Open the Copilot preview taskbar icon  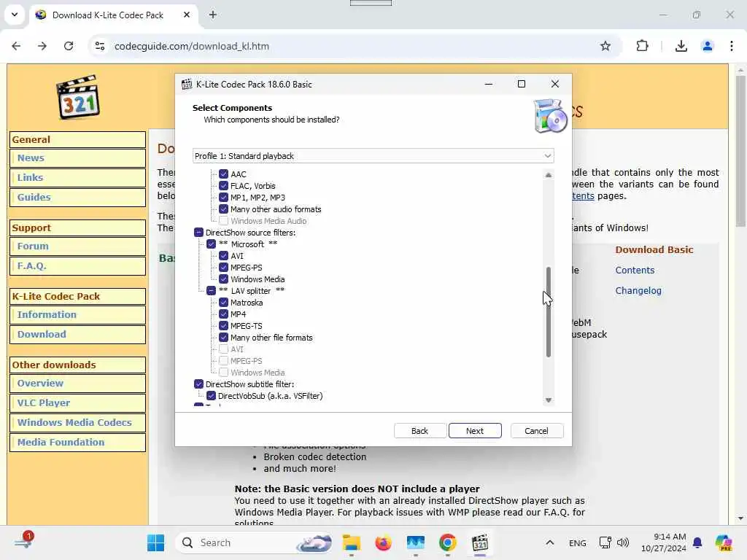(724, 542)
